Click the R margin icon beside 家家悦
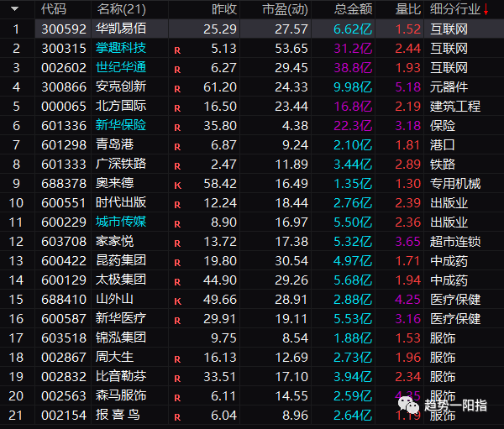The height and width of the screenshot is (429, 504). (x=177, y=243)
